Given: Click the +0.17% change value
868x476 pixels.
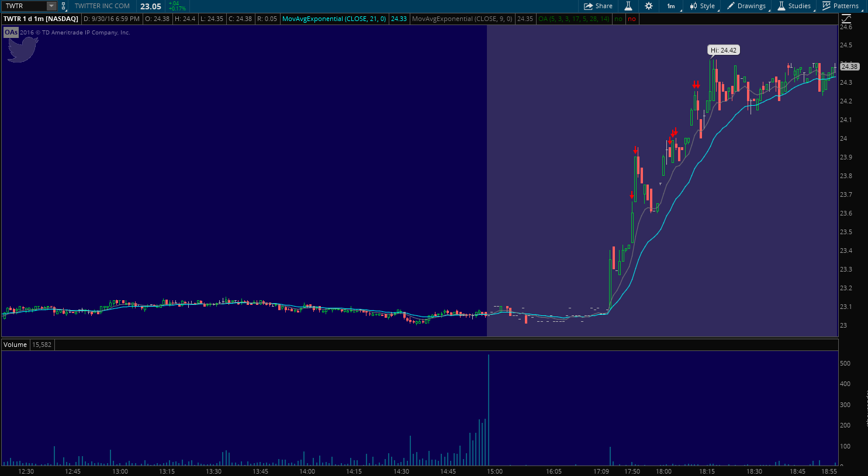Looking at the screenshot, I should (178, 9).
